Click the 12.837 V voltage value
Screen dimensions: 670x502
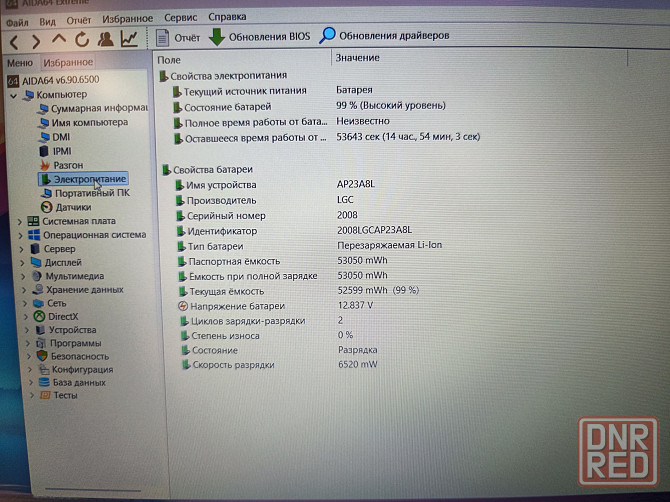click(355, 305)
